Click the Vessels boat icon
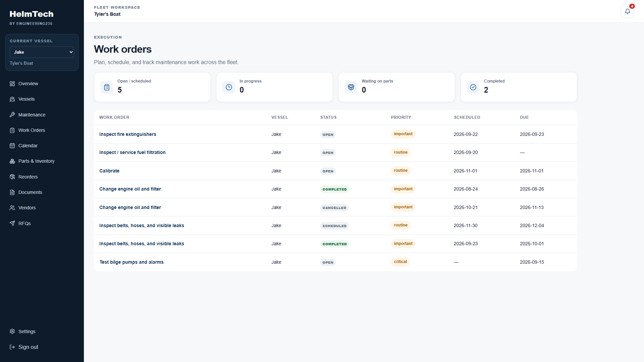This screenshot has width=644, height=362. click(x=12, y=99)
